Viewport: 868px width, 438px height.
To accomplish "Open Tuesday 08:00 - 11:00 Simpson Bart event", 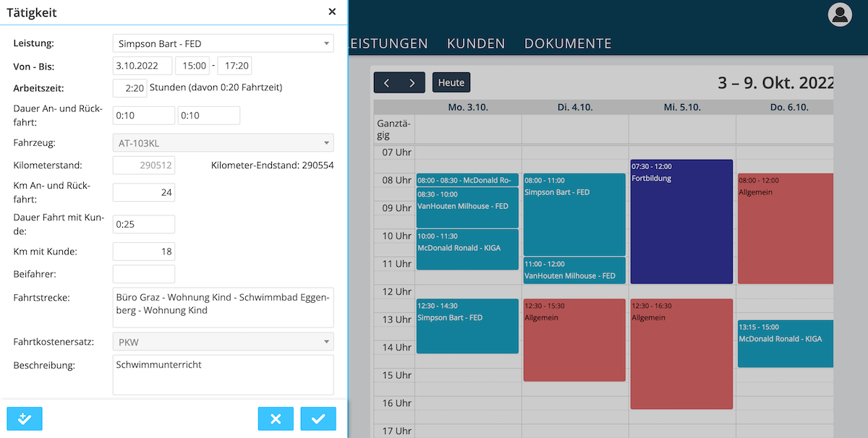I will click(574, 215).
